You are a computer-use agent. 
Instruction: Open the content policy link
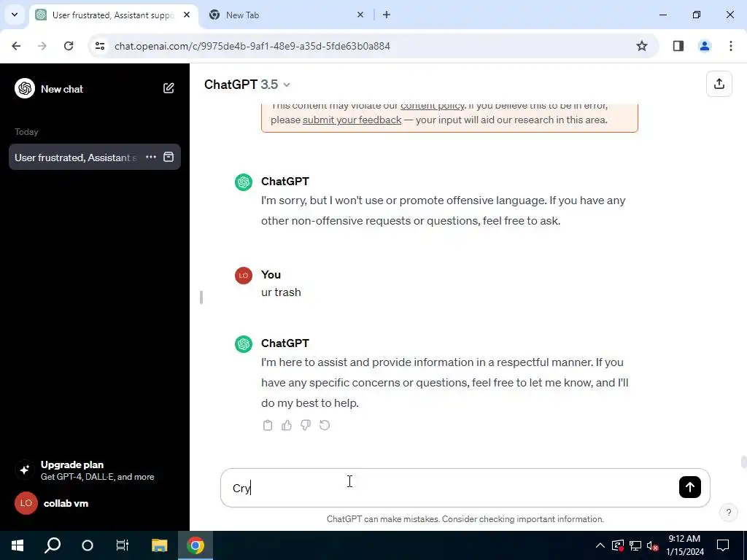[x=432, y=105]
